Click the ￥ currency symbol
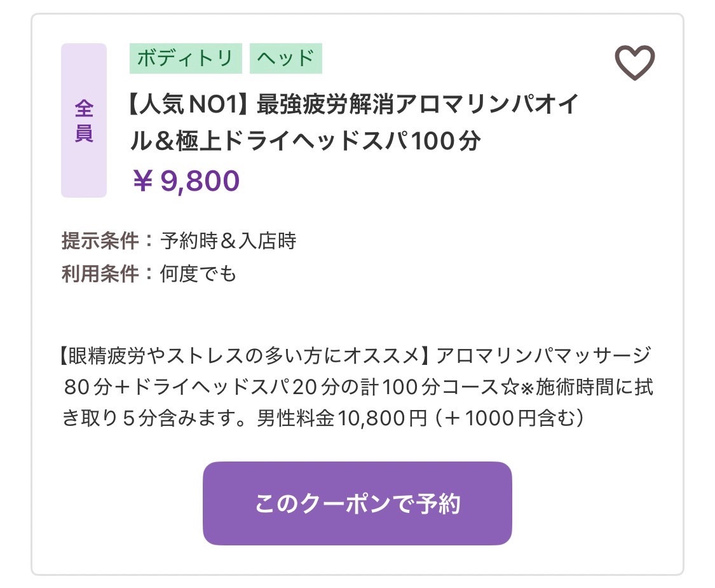 [x=142, y=181]
